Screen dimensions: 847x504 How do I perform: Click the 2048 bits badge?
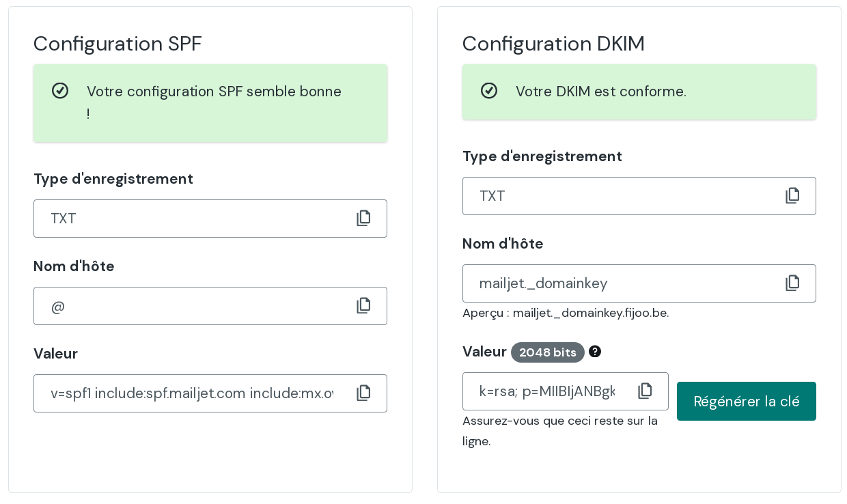[548, 352]
